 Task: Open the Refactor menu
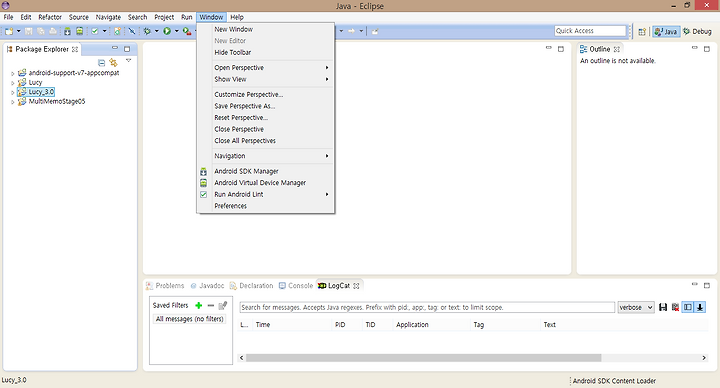(x=50, y=17)
